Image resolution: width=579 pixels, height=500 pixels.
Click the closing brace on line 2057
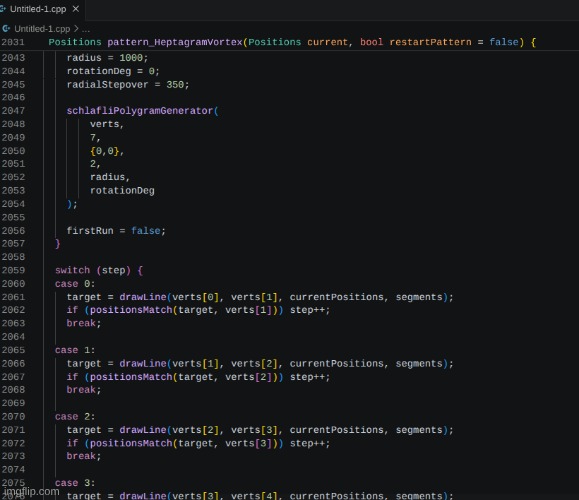pyautogui.click(x=58, y=244)
